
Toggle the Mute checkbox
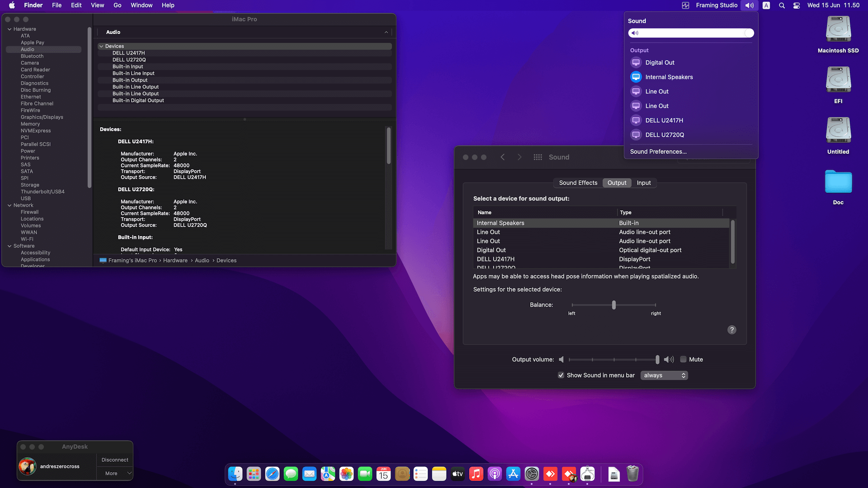[683, 360]
